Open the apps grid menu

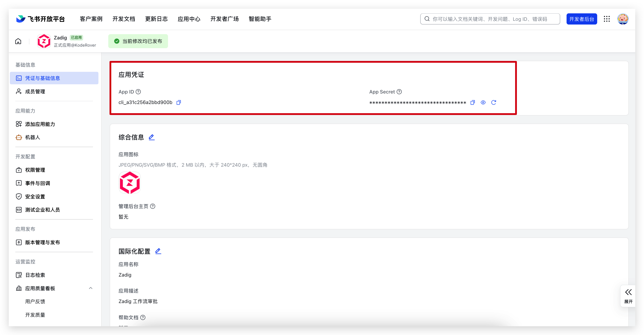tap(607, 19)
